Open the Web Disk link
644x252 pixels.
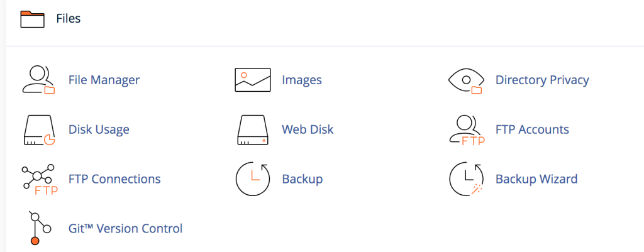(308, 129)
